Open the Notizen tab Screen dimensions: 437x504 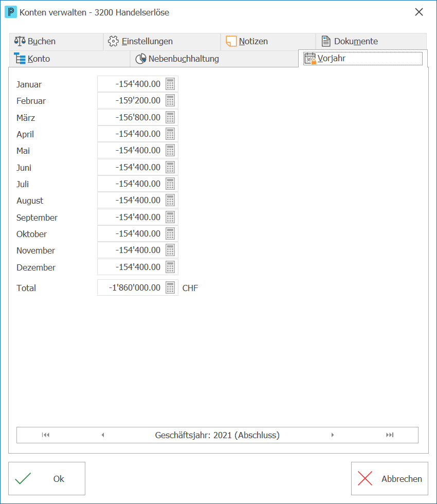268,42
